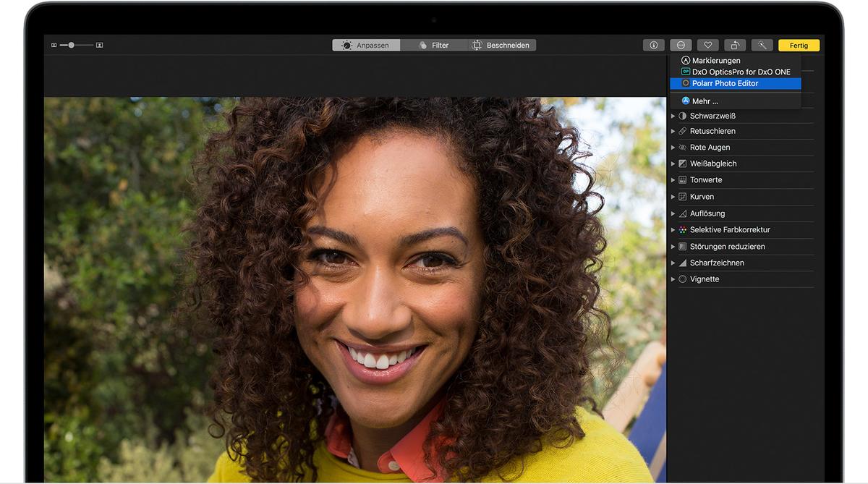Click the Selektive Farbkorrektur color dots icon
The width and height of the screenshot is (868, 484).
click(682, 229)
